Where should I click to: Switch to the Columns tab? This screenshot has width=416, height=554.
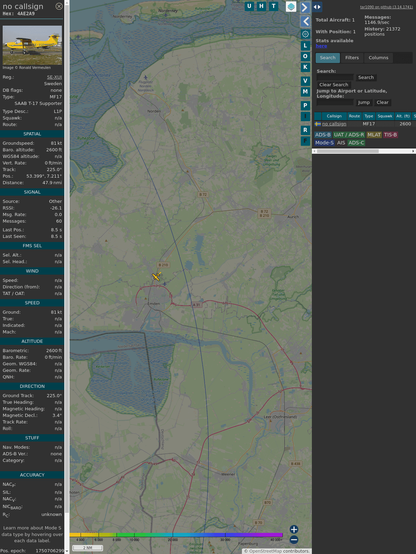378,58
